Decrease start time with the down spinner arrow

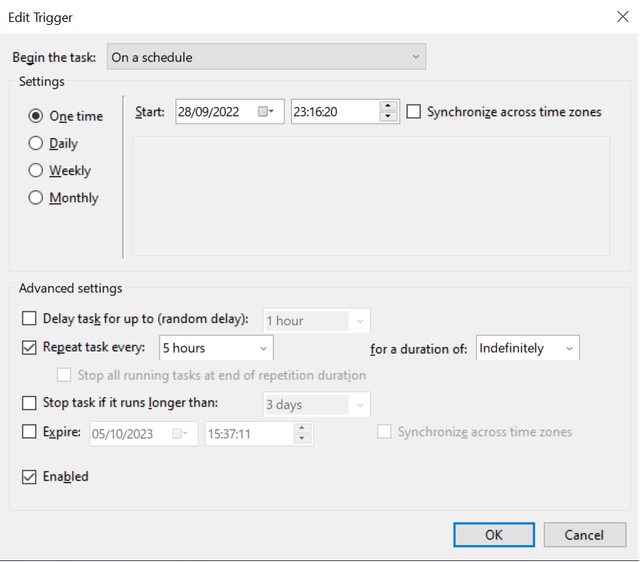click(x=388, y=116)
